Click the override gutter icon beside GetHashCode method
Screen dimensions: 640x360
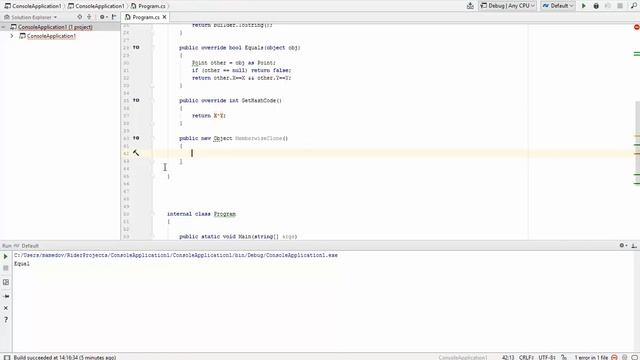(136, 100)
